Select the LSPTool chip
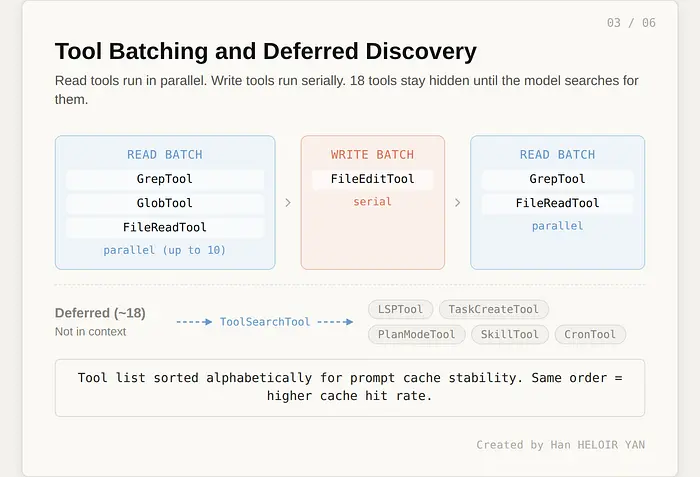Viewport: 700px width, 477px height. [401, 310]
